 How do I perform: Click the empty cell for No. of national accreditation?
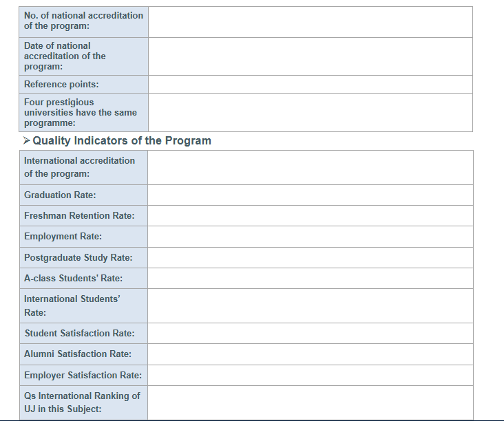click(x=310, y=22)
